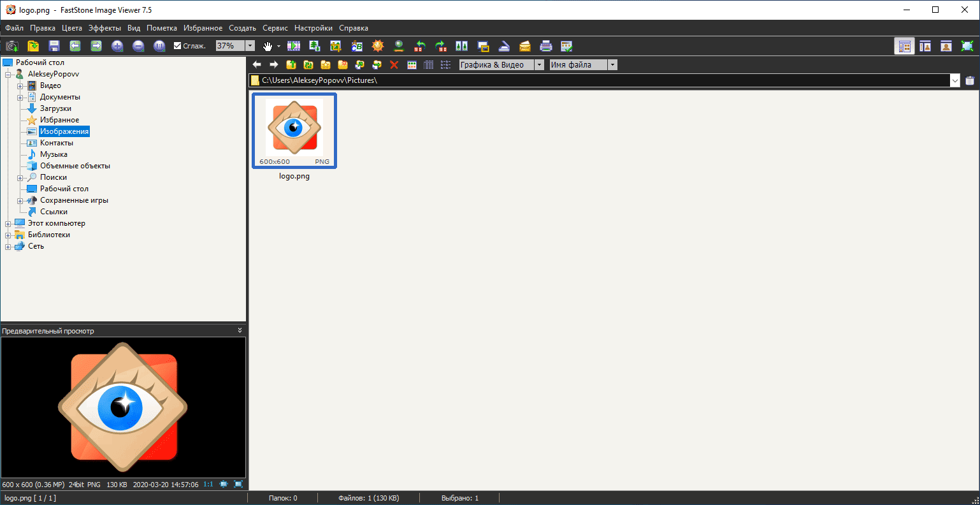Select windowed single image view layout

click(x=946, y=46)
